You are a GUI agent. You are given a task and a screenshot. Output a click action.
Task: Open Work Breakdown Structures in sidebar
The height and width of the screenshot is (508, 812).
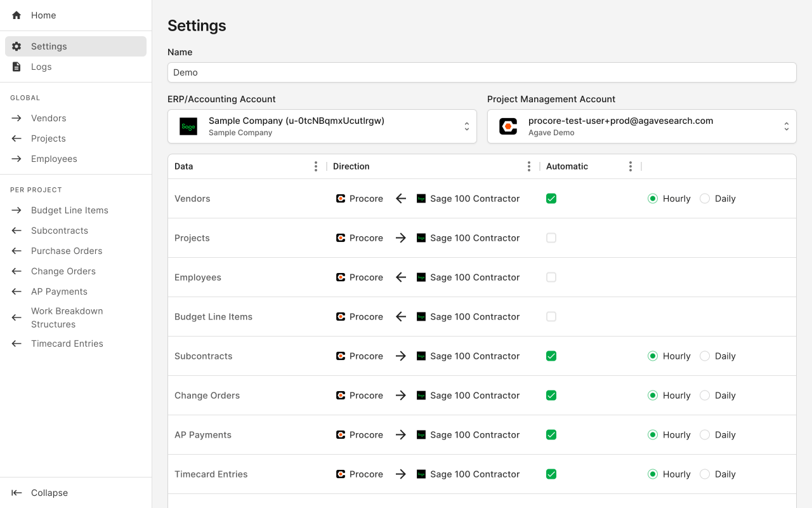coord(75,317)
